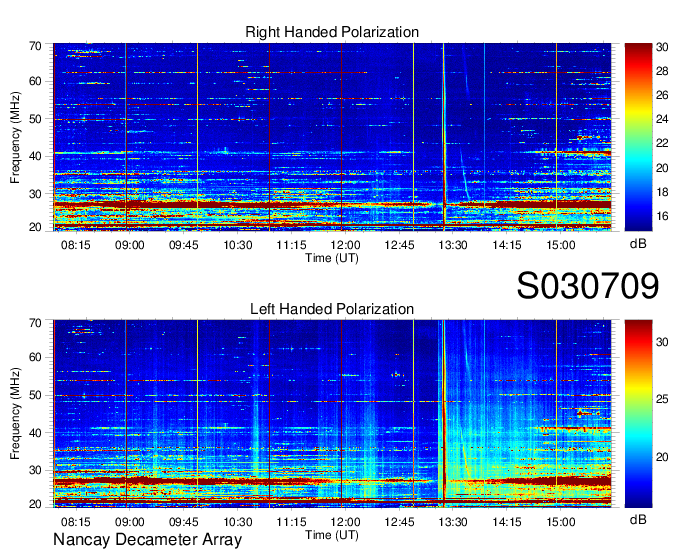Click the 13:30 tick in Left Handed plot
The width and height of the screenshot is (680, 552).
click(x=453, y=522)
